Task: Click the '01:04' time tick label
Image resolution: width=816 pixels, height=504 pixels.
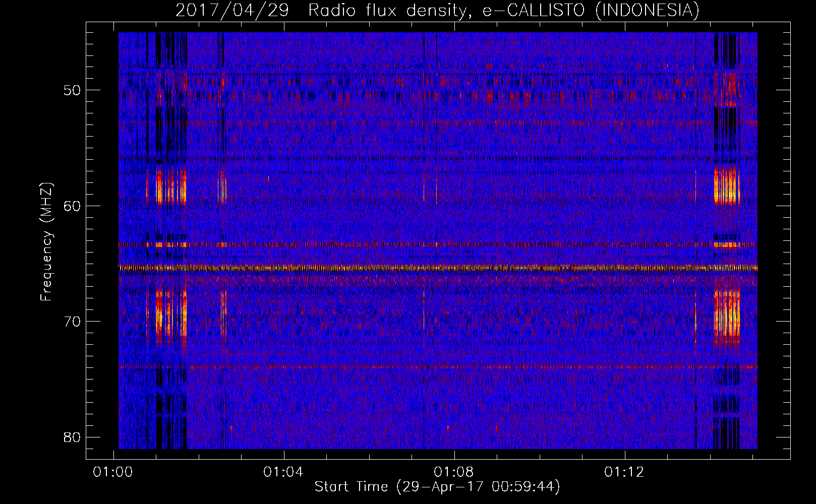Action: (x=284, y=472)
